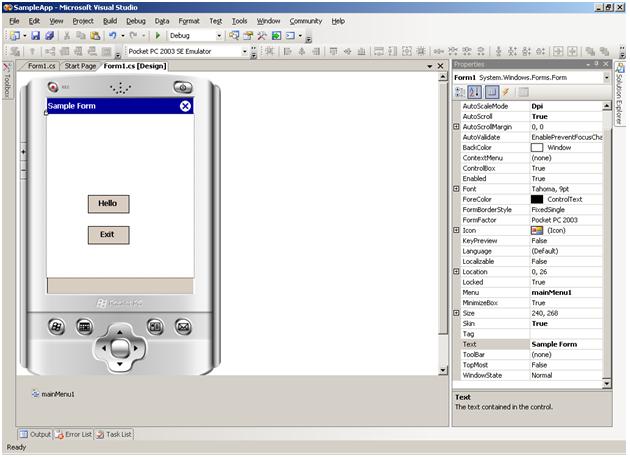This screenshot has height=457, width=630.
Task: Click the Make Same Width icon
Action: point(379,51)
